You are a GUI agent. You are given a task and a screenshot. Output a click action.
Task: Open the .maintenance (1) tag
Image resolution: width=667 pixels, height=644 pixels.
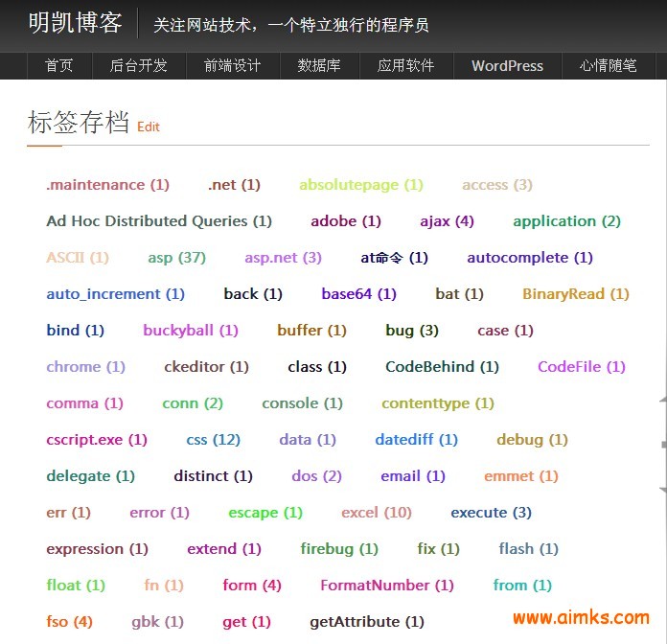click(x=107, y=185)
